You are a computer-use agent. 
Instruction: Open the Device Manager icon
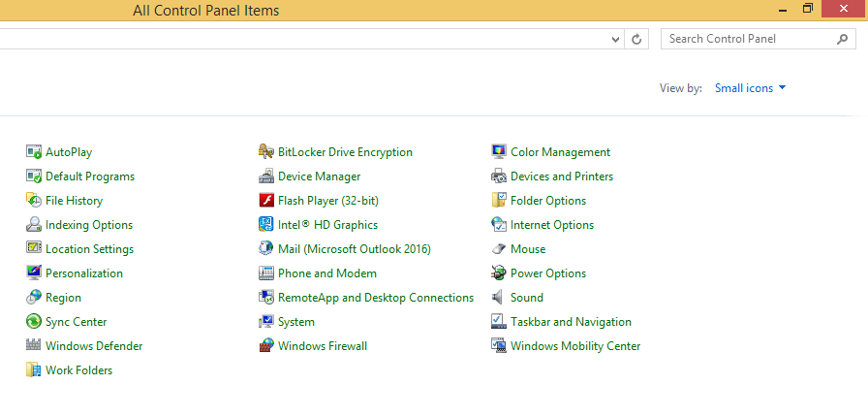[x=266, y=176]
